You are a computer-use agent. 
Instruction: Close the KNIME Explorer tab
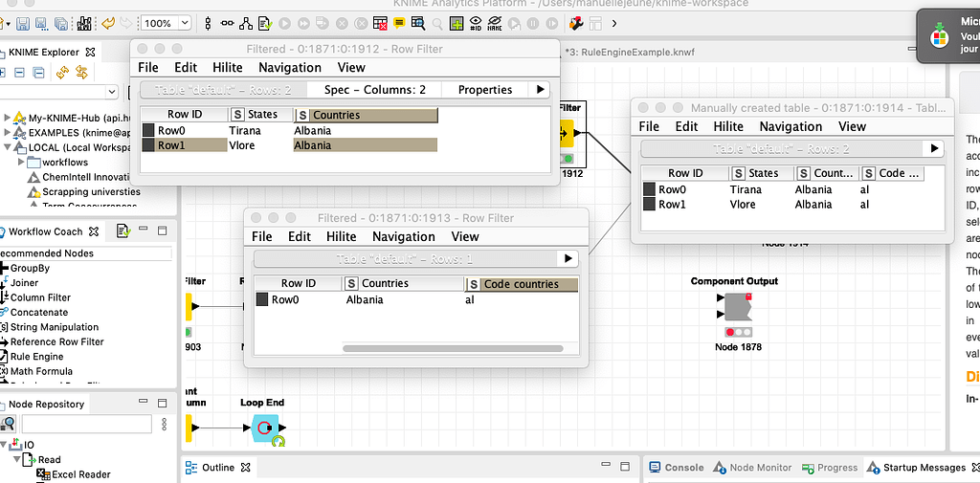90,53
